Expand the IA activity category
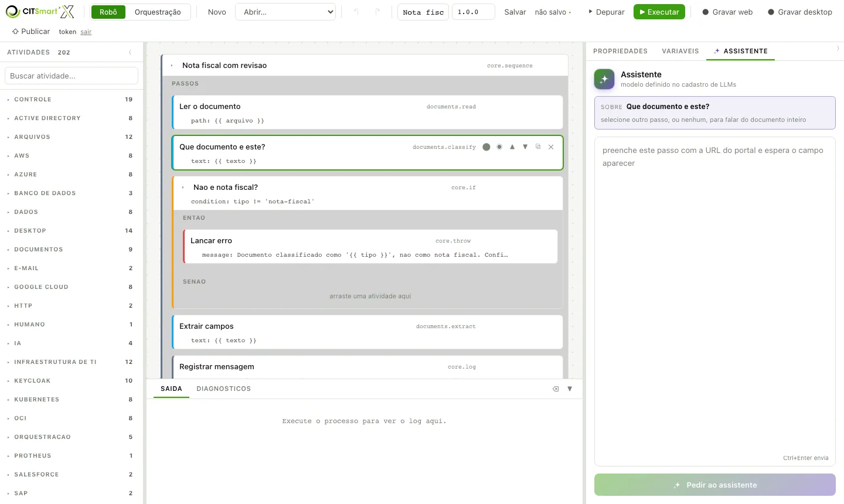Viewport: 844px width, 504px height. pos(70,343)
